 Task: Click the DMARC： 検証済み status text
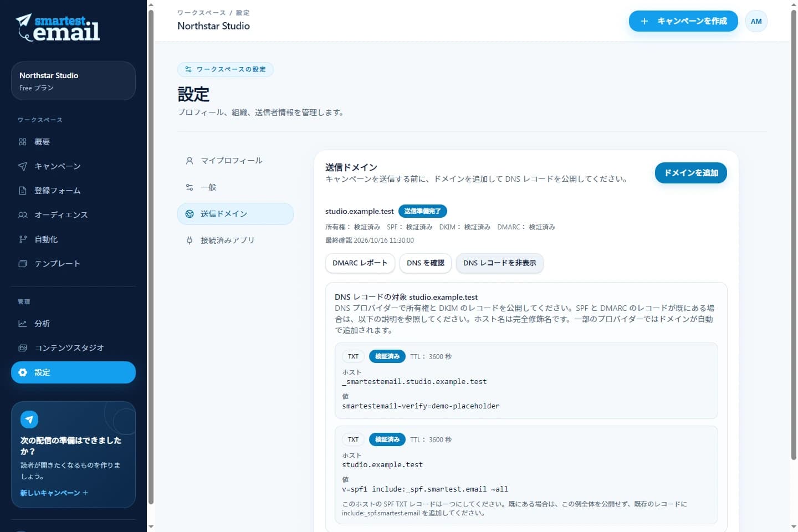526,227
